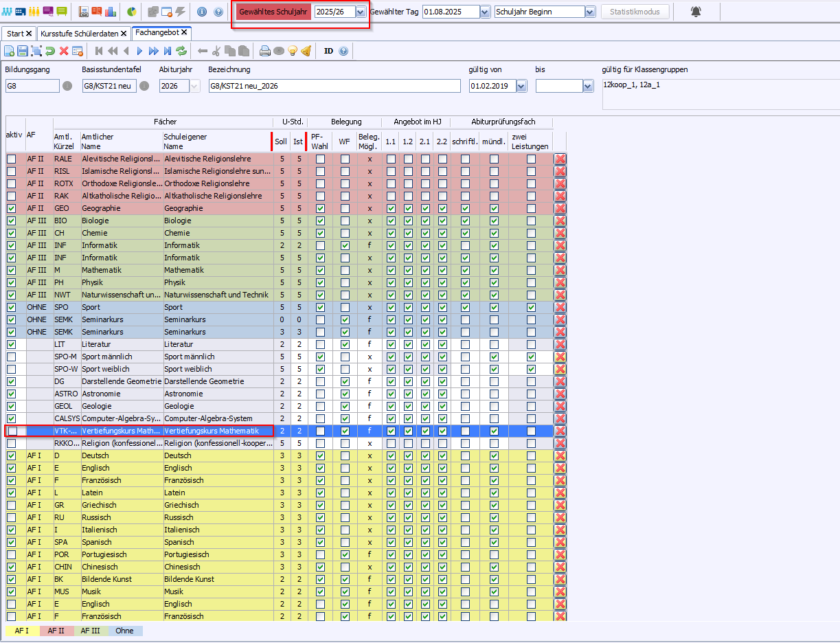Click the Bezeichnung text field
Viewport: 840px width, 643px height.
coord(334,86)
